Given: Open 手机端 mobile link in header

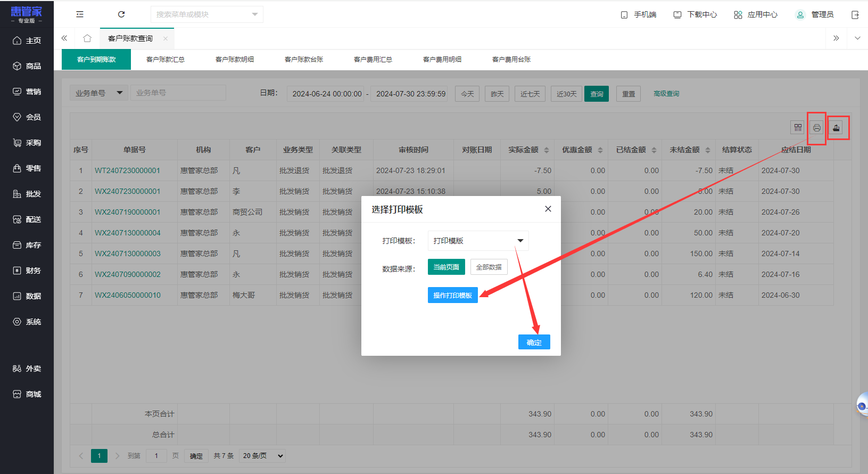Looking at the screenshot, I should click(639, 14).
